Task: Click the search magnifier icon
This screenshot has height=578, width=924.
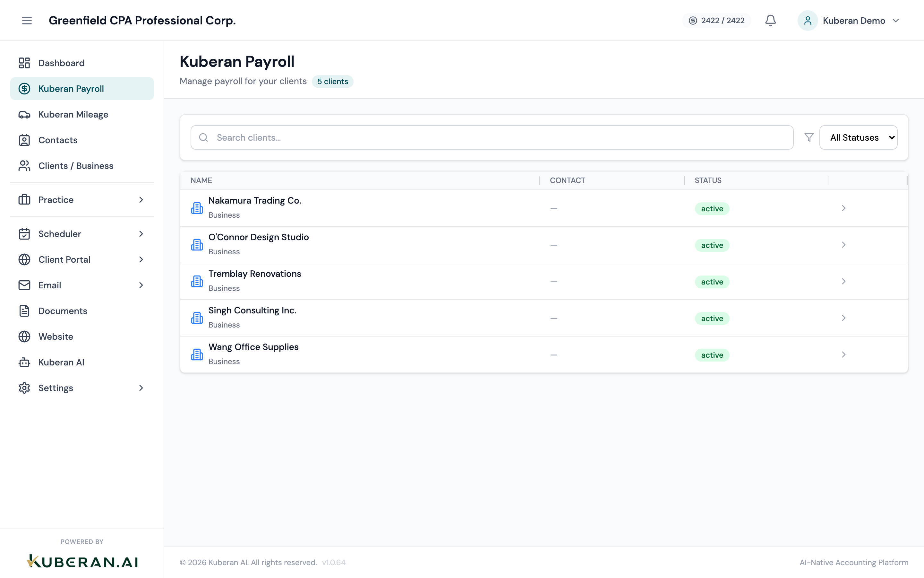Action: tap(203, 137)
